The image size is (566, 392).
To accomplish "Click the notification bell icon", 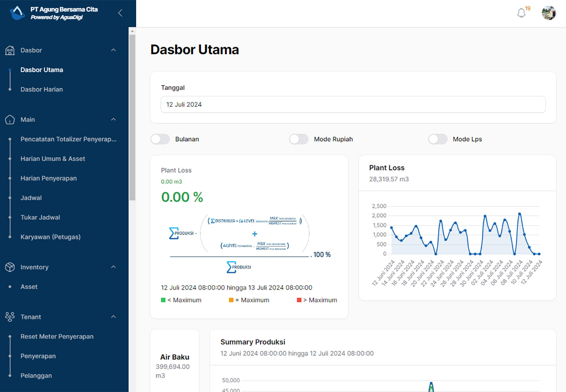I will (522, 13).
